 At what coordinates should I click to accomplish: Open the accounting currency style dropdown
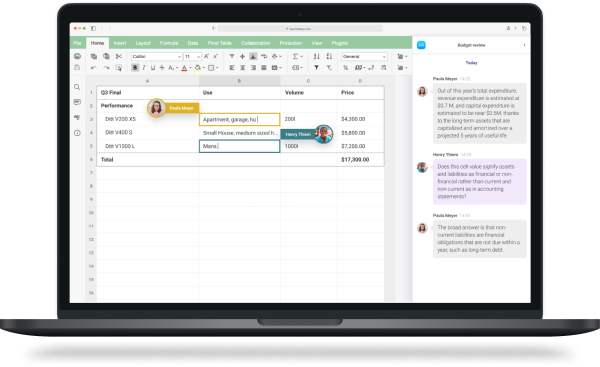point(360,68)
